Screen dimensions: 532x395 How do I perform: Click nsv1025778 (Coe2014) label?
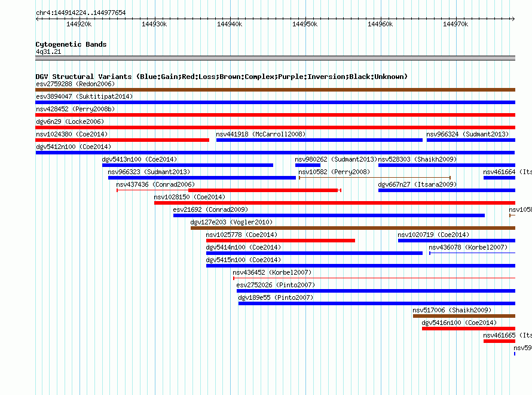[x=241, y=235]
